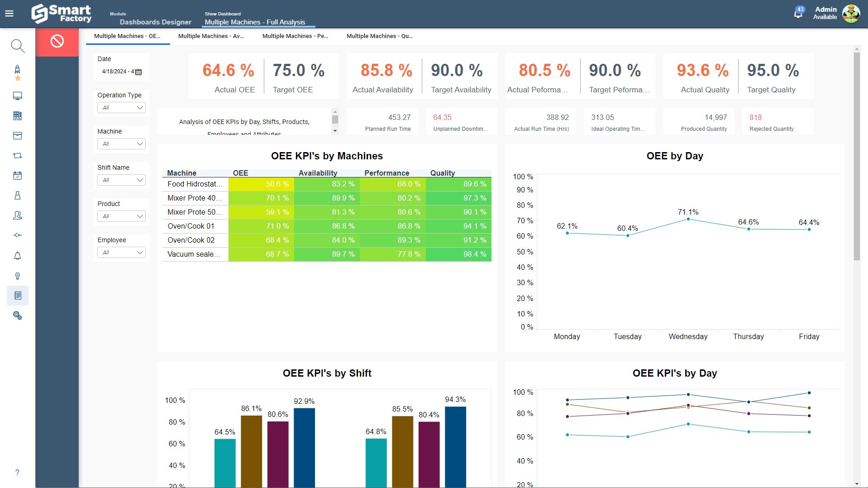Open the Machine filter dropdown
This screenshot has width=868, height=488.
click(121, 144)
